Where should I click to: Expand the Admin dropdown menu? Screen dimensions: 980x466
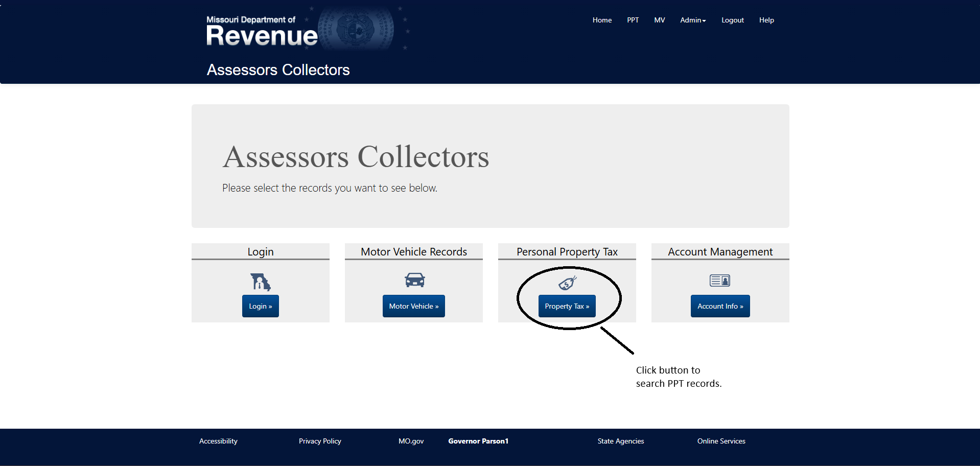(692, 20)
